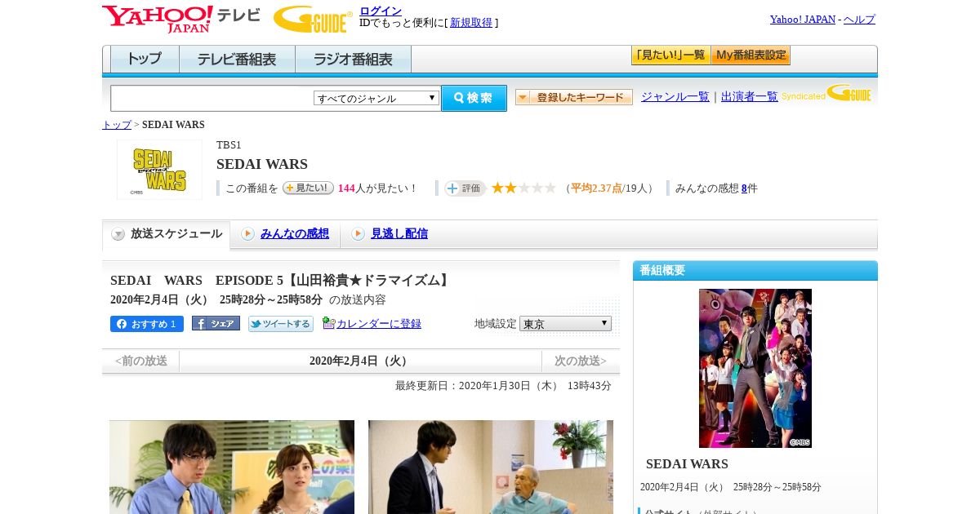Open the ジャンル一覧 link

pyautogui.click(x=675, y=97)
